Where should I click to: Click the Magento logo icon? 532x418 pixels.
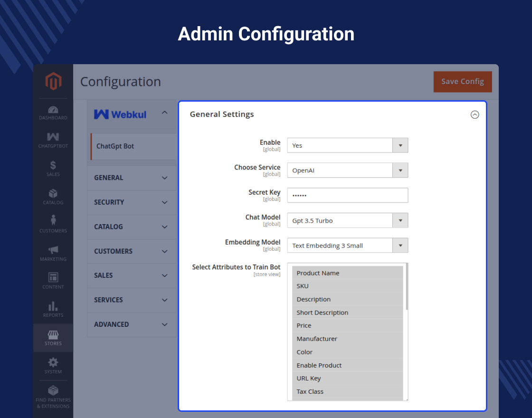pos(53,81)
